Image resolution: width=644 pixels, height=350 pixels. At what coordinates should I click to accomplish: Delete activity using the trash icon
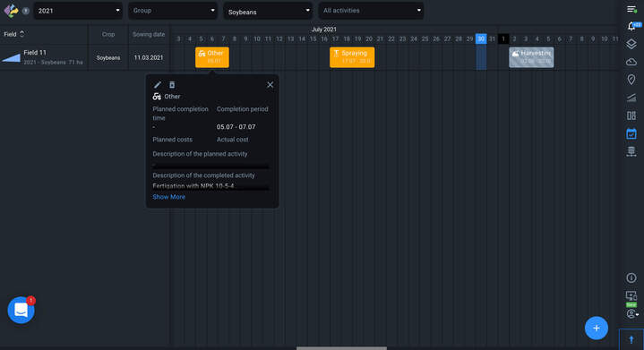point(172,85)
